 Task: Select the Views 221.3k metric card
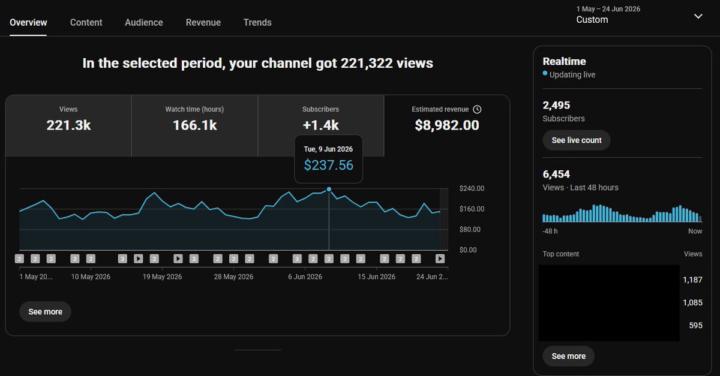click(68, 126)
